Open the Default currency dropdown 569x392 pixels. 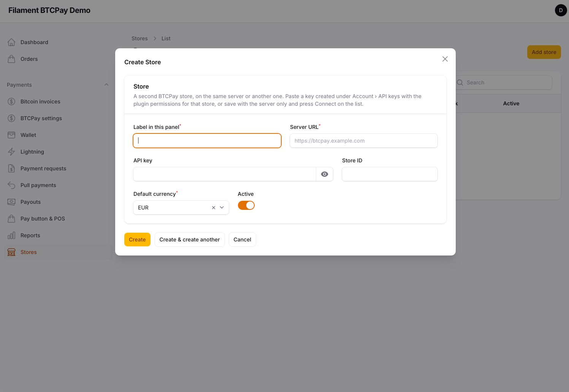[x=222, y=208]
